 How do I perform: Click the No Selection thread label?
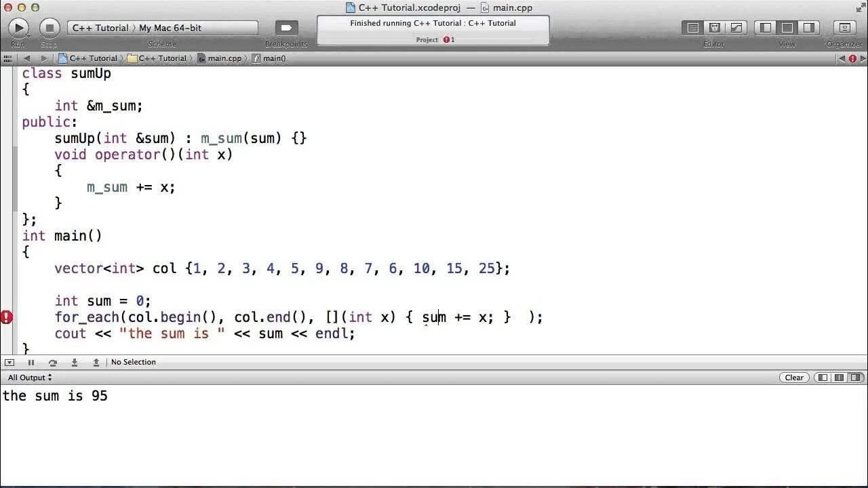133,362
